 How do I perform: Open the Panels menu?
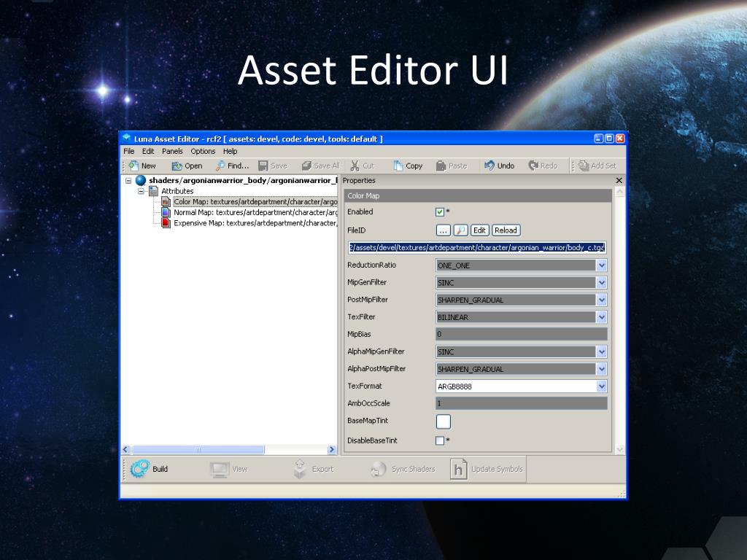172,151
